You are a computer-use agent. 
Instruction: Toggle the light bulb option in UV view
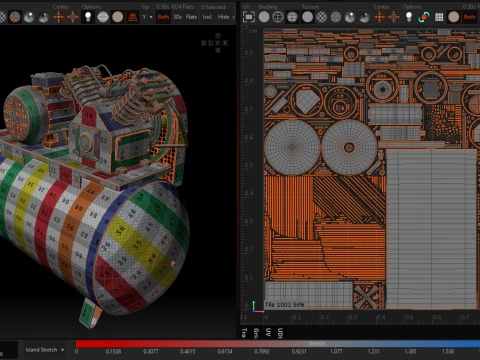point(409,17)
